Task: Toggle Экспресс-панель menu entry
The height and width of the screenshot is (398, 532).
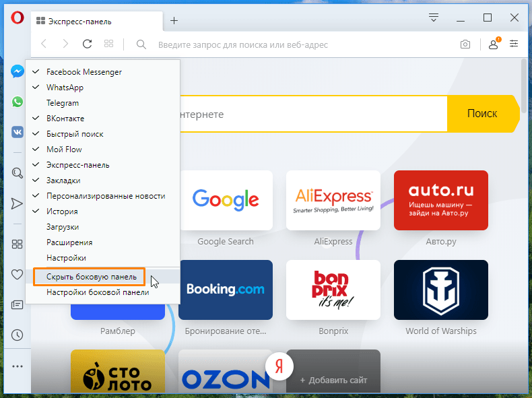Action: tap(102, 165)
